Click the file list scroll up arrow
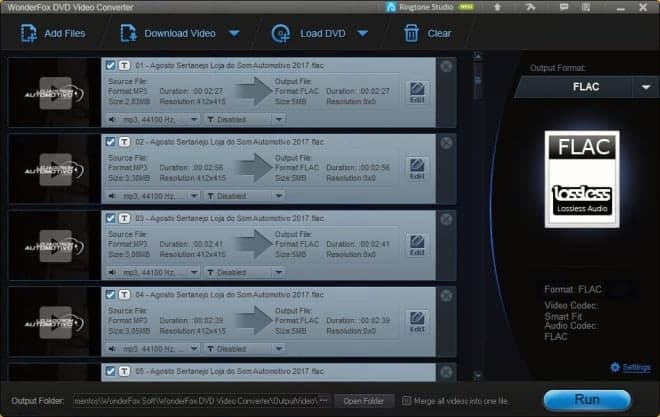The image size is (660, 417). click(x=478, y=56)
